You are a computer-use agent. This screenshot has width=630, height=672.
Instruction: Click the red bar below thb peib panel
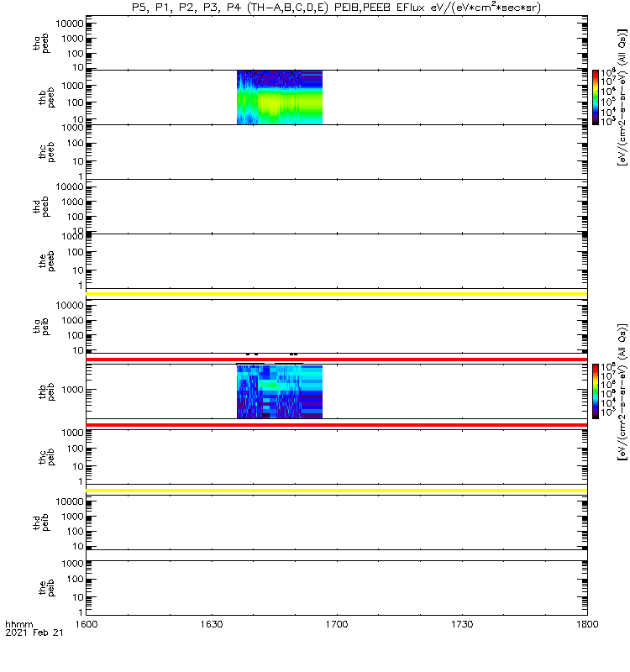pos(337,425)
